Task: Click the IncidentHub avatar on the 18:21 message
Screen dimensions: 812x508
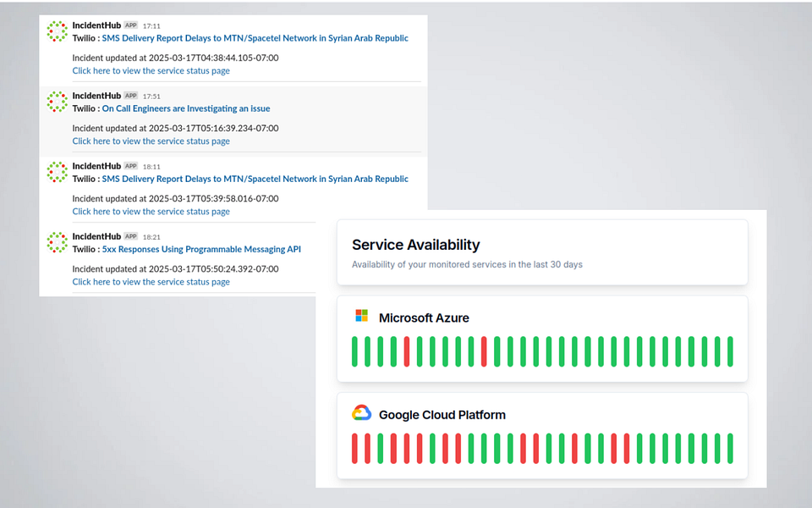Action: point(57,243)
